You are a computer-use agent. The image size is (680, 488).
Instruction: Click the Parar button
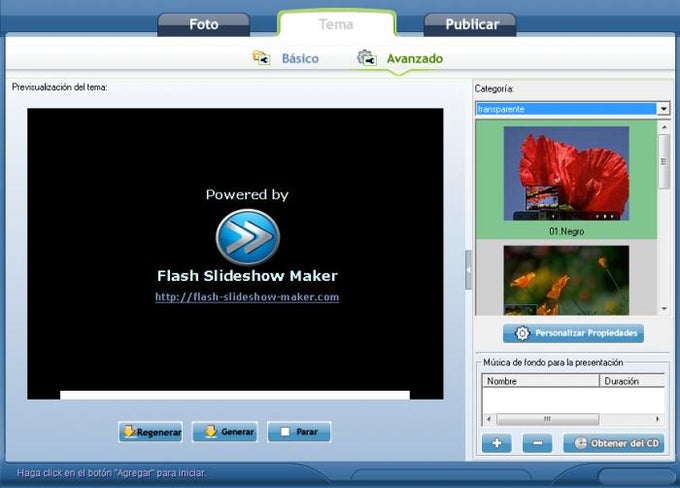click(299, 432)
